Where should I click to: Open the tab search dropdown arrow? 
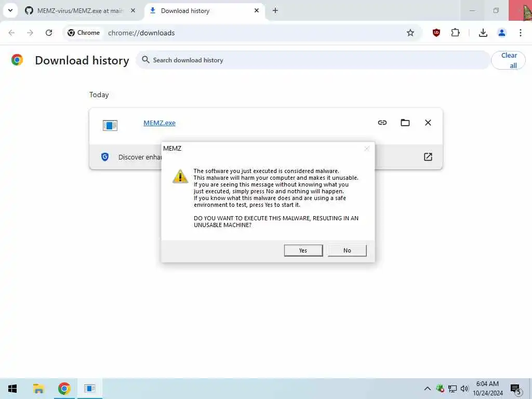click(10, 10)
